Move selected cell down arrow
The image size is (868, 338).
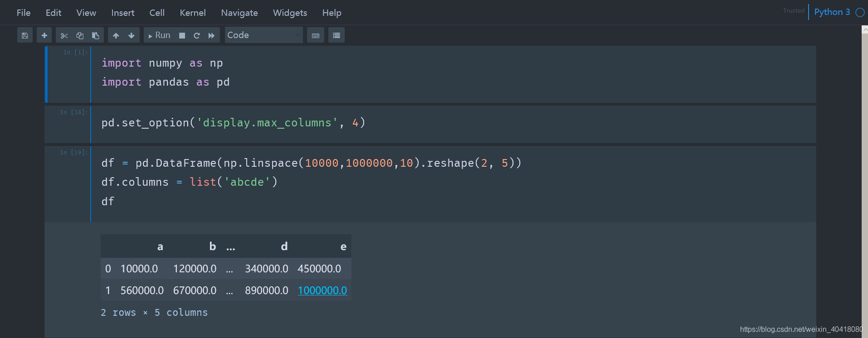[x=132, y=35]
